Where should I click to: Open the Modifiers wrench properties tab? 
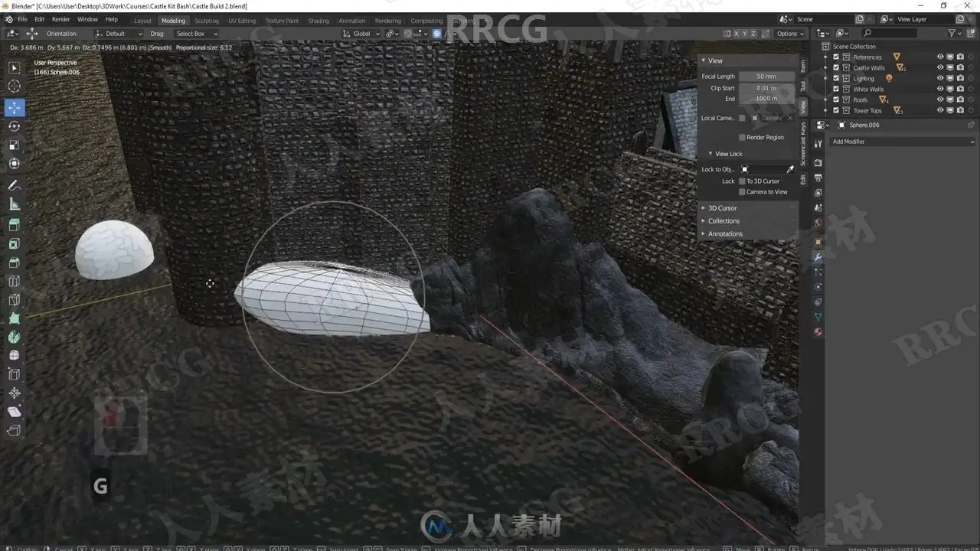click(818, 257)
